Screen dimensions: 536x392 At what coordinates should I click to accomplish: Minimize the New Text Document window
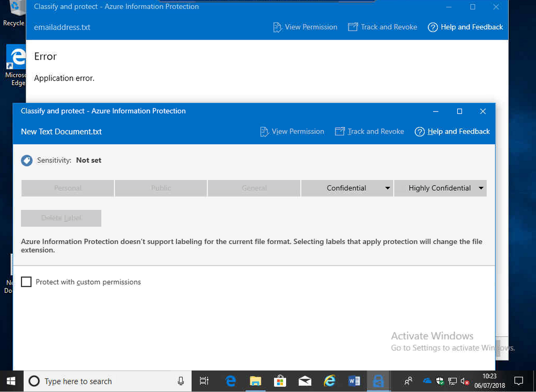[x=436, y=111]
